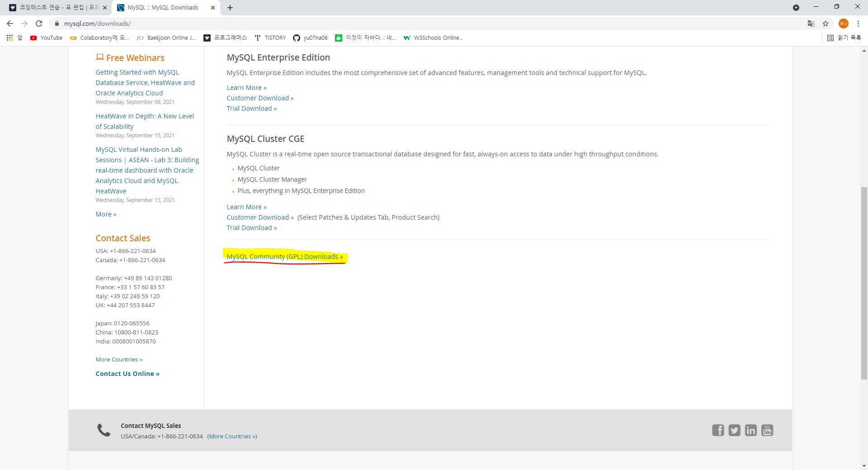Open the Colaboratory bookmark
868x470 pixels.
click(x=99, y=38)
